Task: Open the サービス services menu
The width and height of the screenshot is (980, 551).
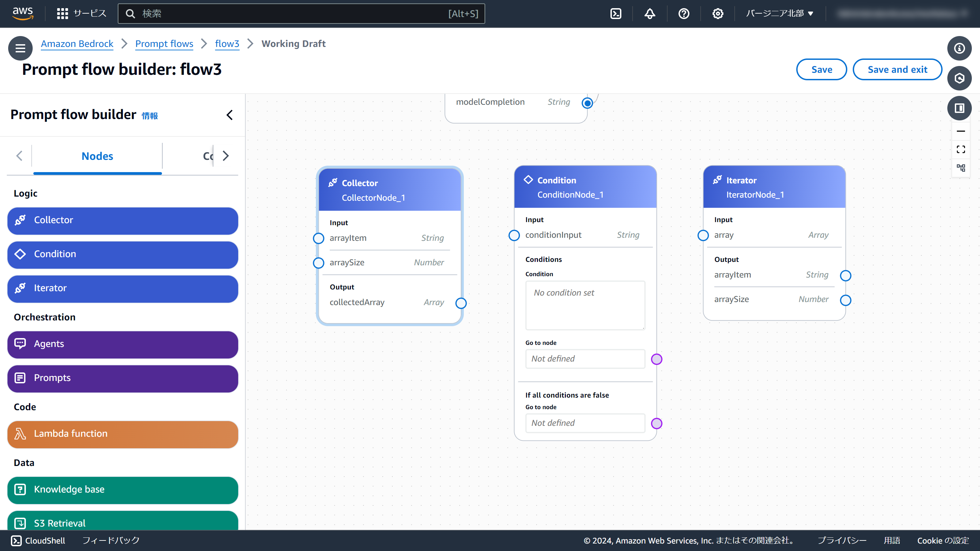Action: (x=81, y=14)
